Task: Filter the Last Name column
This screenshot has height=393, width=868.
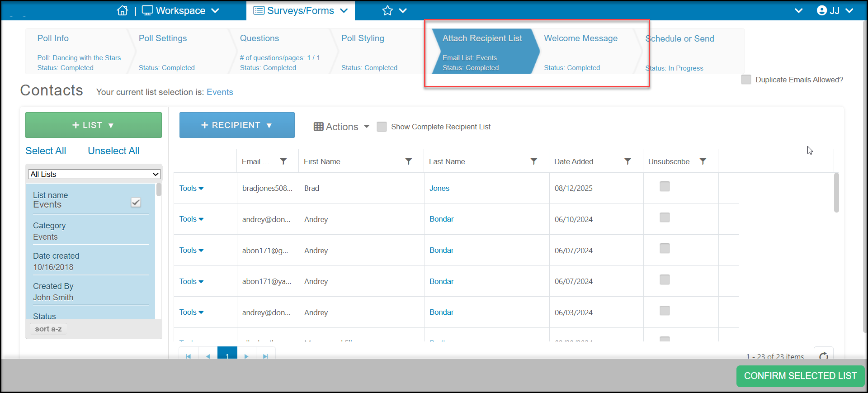Action: click(534, 161)
